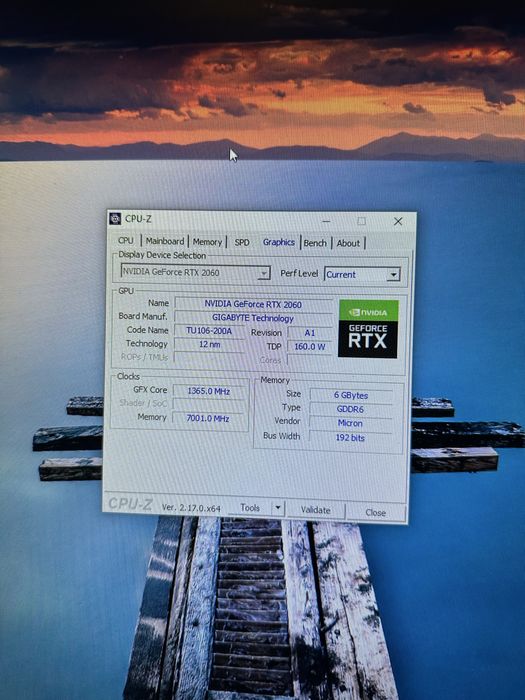Open the Bench tab
Screen dimensions: 525x700
[315, 243]
